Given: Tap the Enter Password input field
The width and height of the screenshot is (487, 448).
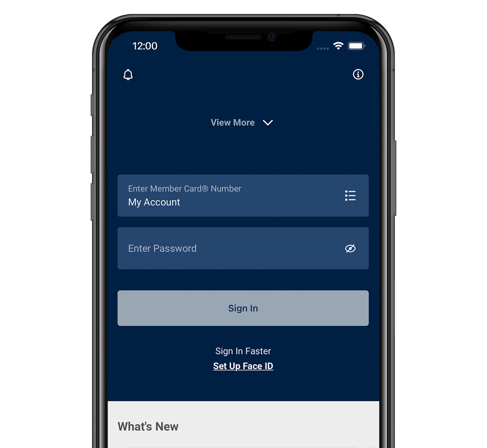Looking at the screenshot, I should click(x=243, y=248).
